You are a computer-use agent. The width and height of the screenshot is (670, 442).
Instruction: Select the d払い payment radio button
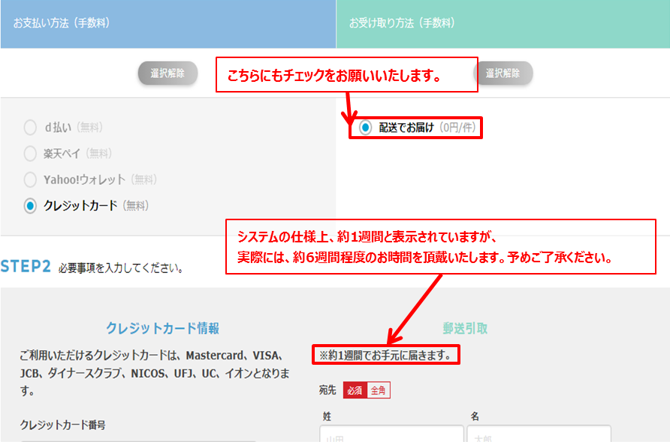(30, 127)
